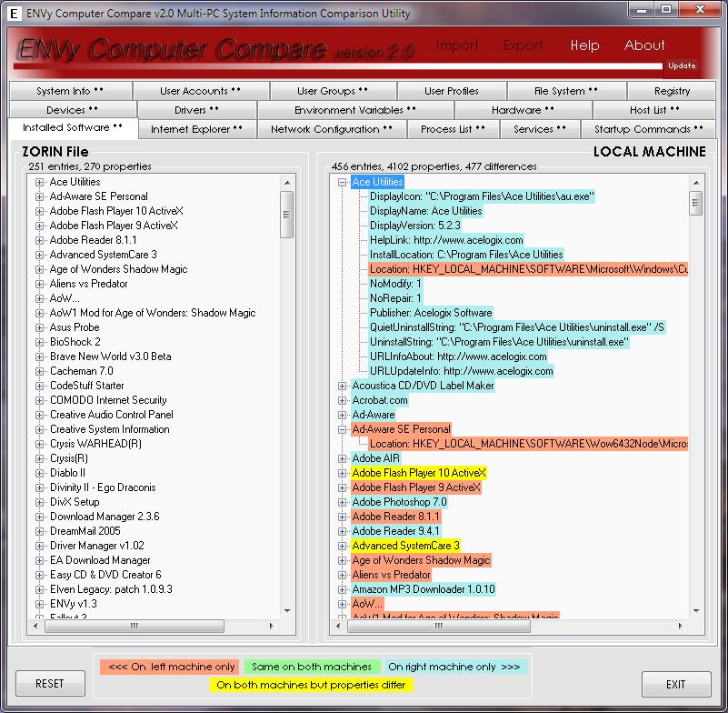Click right pane horizontal scroll right arrow

tap(680, 626)
